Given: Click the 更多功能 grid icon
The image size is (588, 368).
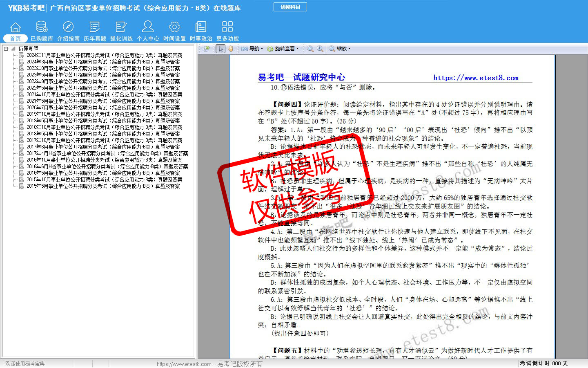Looking at the screenshot, I should tap(227, 27).
